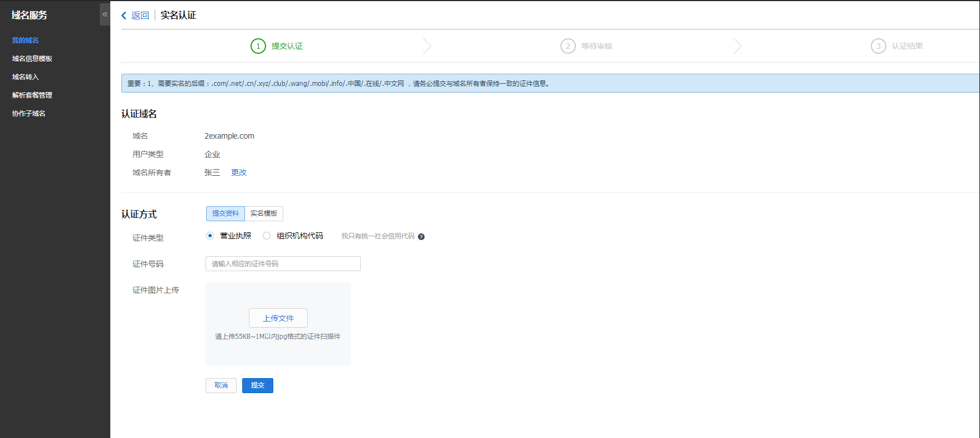Click the 上传文件 button
The image size is (980, 438).
click(x=278, y=318)
